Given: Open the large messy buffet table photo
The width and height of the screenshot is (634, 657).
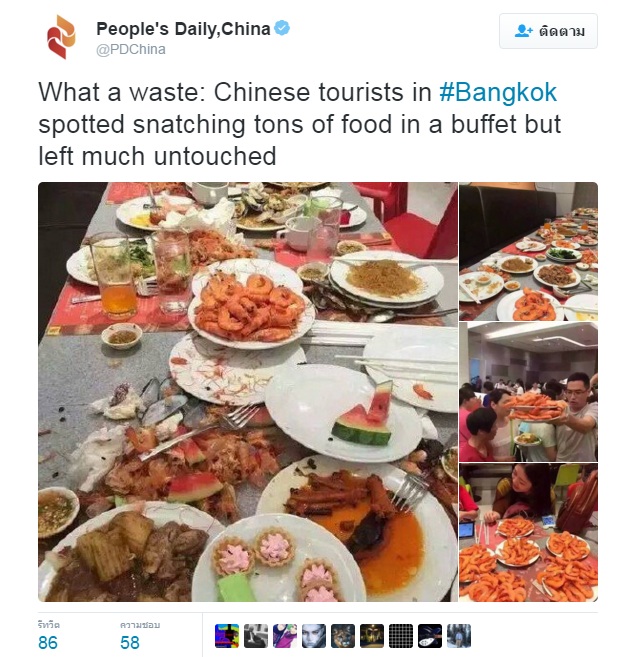Looking at the screenshot, I should click(248, 392).
